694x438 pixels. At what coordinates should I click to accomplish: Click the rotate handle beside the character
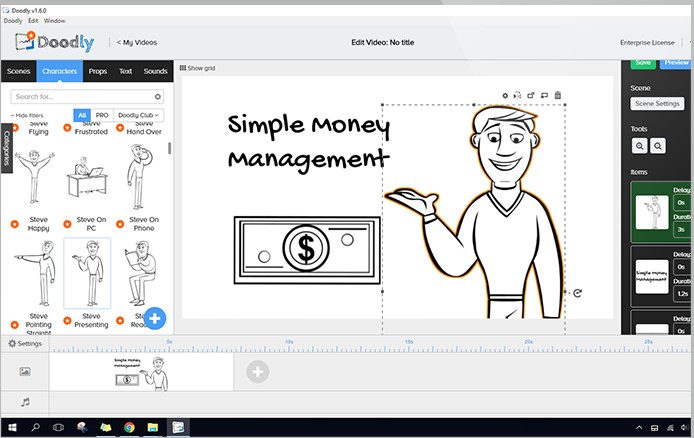point(577,293)
